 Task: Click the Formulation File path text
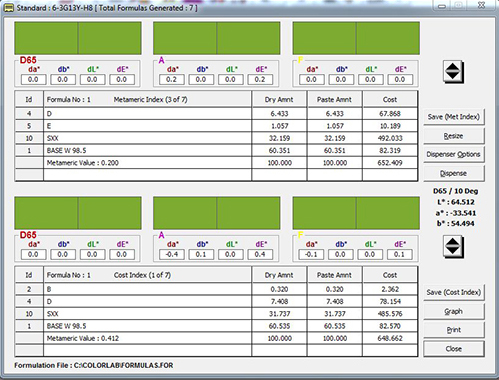pos(94,366)
